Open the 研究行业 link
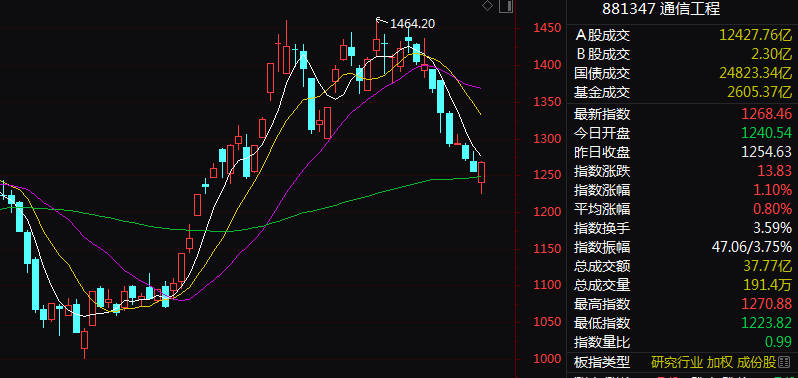This screenshot has height=378, width=798. click(677, 362)
